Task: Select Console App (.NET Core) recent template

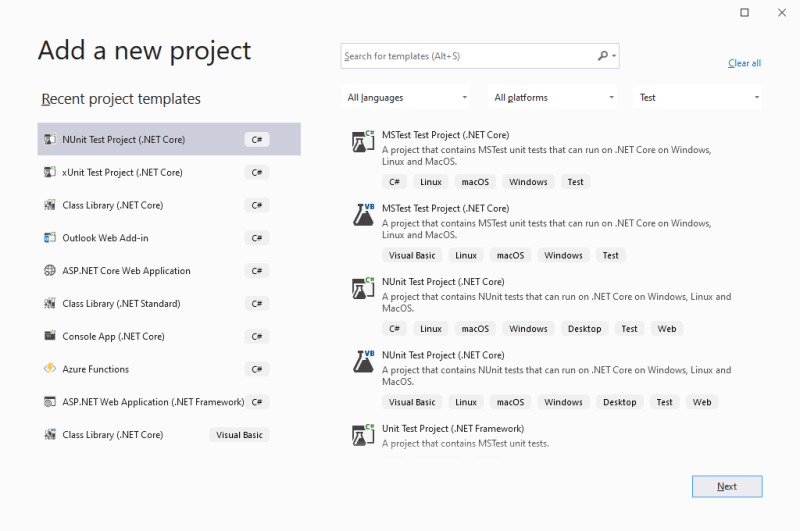Action: (x=169, y=336)
